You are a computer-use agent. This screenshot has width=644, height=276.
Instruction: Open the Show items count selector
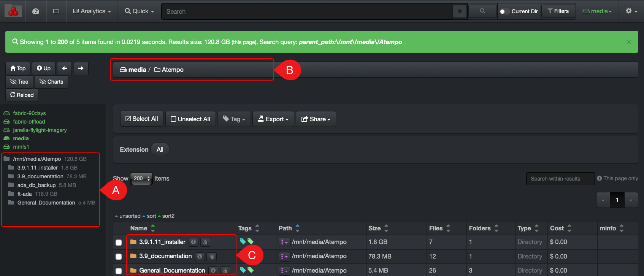[x=141, y=178]
